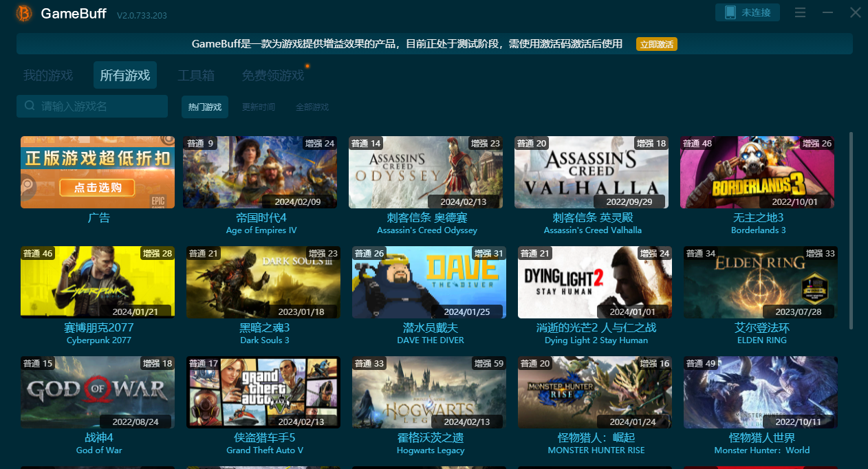The image size is (868, 469).
Task: Minimize the GameBuff window
Action: [828, 12]
